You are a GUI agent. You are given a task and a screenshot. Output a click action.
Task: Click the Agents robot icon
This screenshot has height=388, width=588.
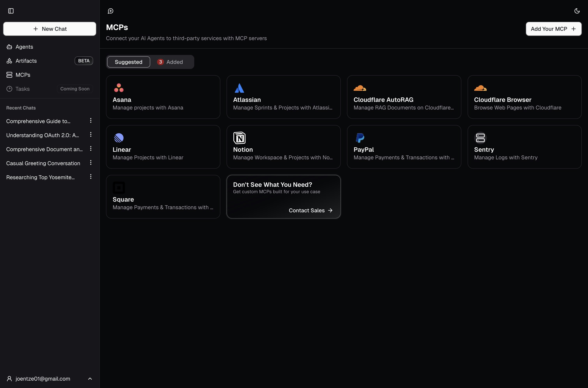pyautogui.click(x=9, y=47)
